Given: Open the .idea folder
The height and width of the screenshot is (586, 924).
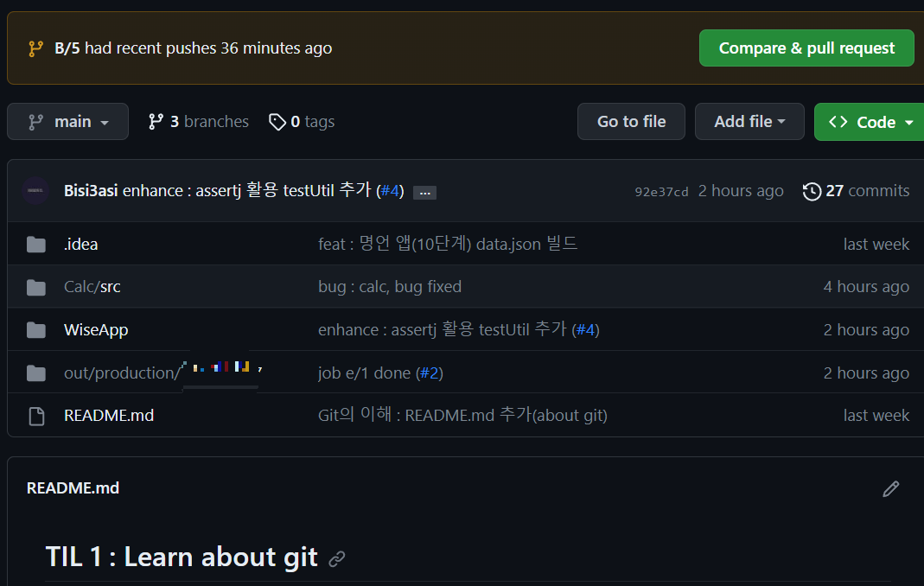Looking at the screenshot, I should tap(80, 244).
